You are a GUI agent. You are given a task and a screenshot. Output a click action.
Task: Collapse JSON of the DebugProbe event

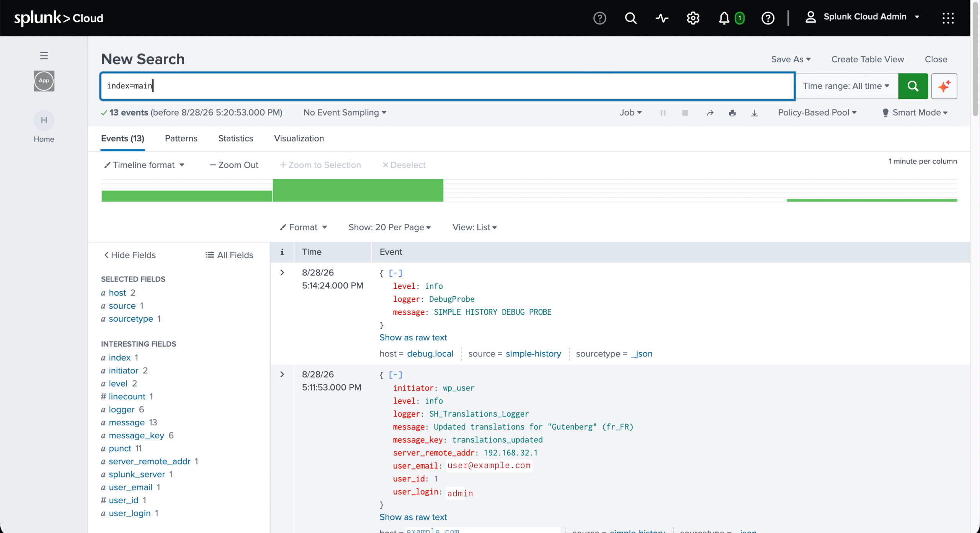[x=395, y=273]
